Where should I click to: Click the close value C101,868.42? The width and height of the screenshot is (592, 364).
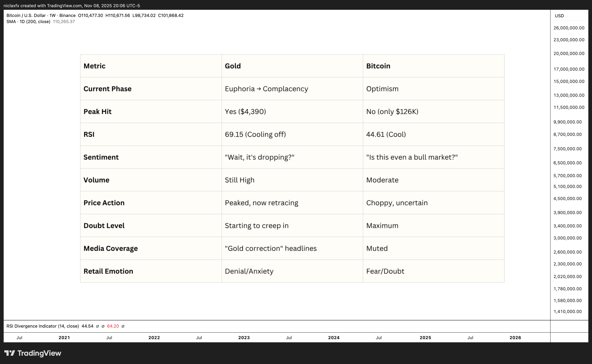[x=171, y=15]
